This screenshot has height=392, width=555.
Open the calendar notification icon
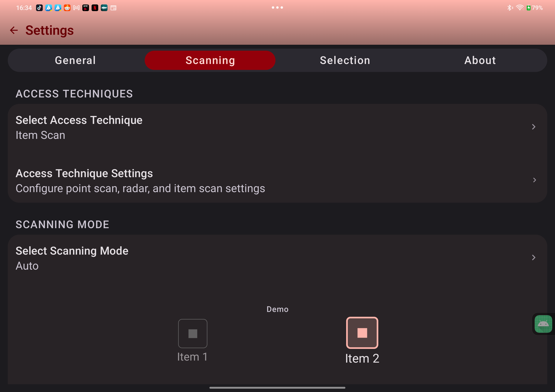click(113, 8)
